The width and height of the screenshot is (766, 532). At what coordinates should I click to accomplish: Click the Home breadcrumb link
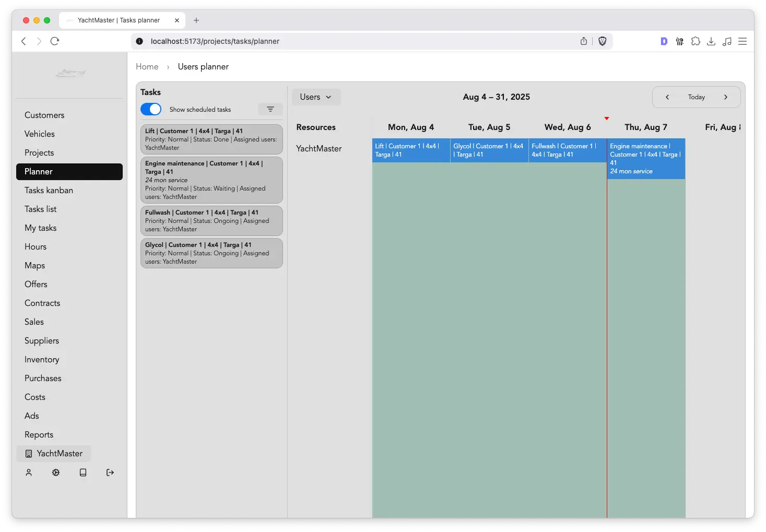pyautogui.click(x=147, y=67)
